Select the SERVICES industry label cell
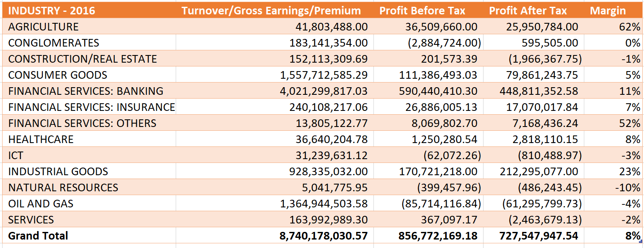This screenshot has width=644, height=248. [x=31, y=220]
